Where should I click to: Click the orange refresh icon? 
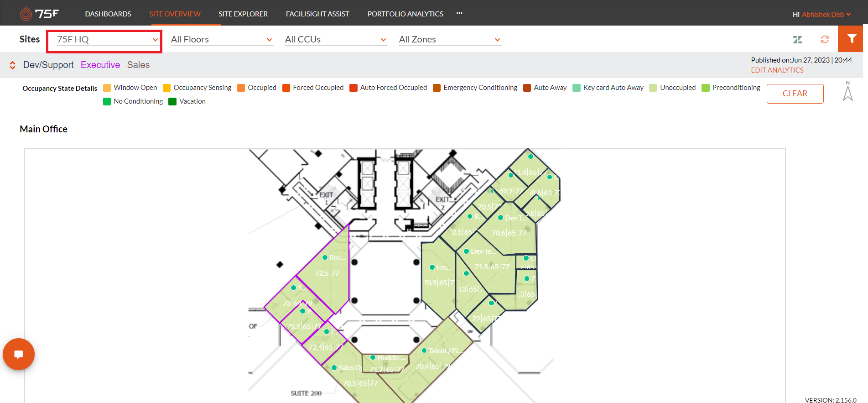825,39
